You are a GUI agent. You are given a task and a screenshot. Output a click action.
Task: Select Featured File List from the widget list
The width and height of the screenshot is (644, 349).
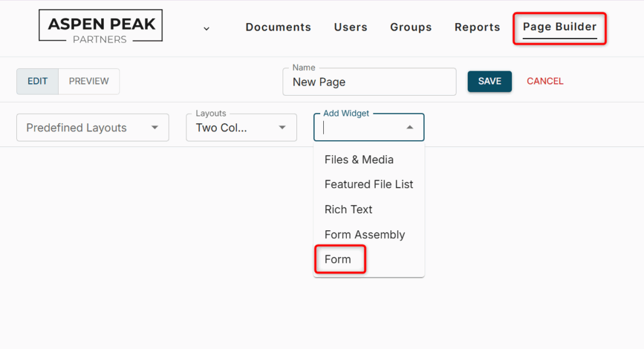pyautogui.click(x=368, y=185)
